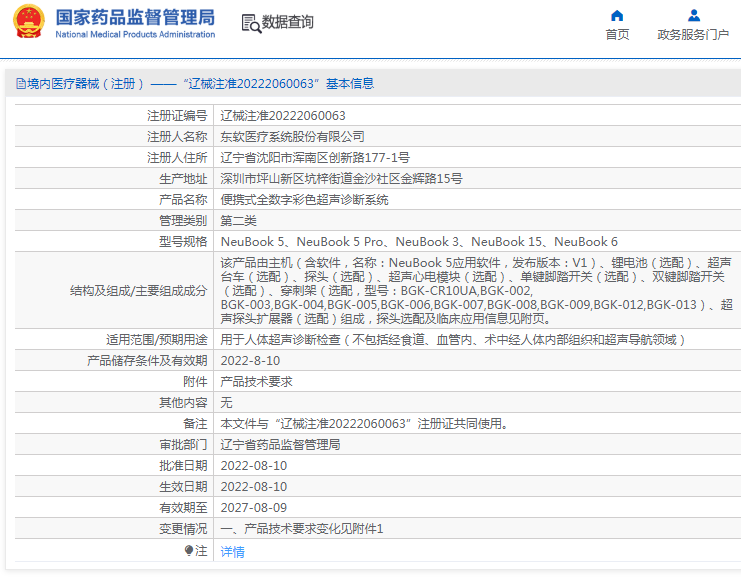Click the 批准日期 label
741x577 pixels.
(183, 466)
